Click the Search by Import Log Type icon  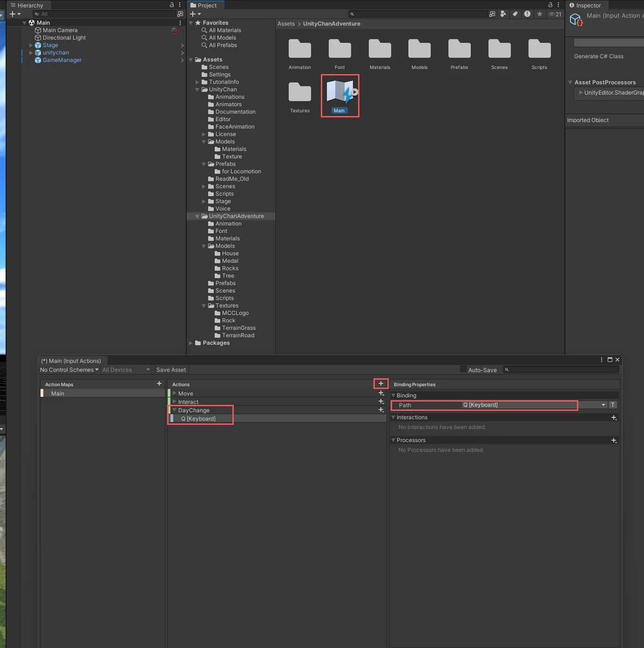pyautogui.click(x=527, y=14)
